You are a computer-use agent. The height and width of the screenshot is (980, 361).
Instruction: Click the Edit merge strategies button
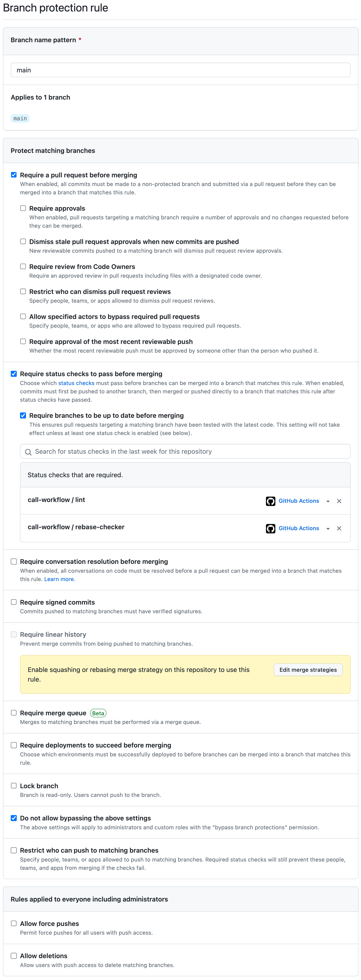pyautogui.click(x=308, y=670)
